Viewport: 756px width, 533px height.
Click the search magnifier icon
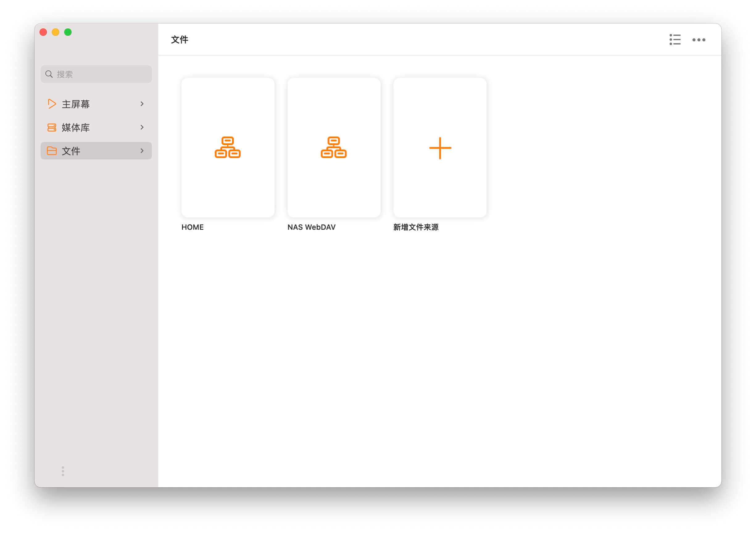49,74
